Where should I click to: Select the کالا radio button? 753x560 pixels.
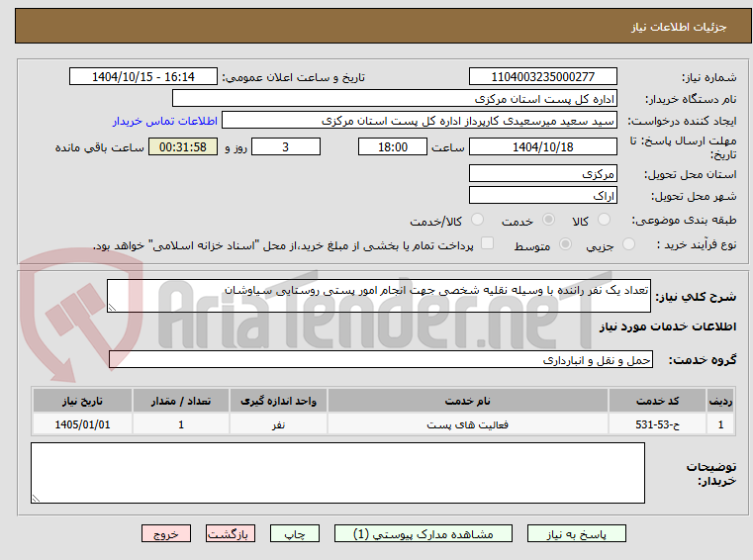604,220
